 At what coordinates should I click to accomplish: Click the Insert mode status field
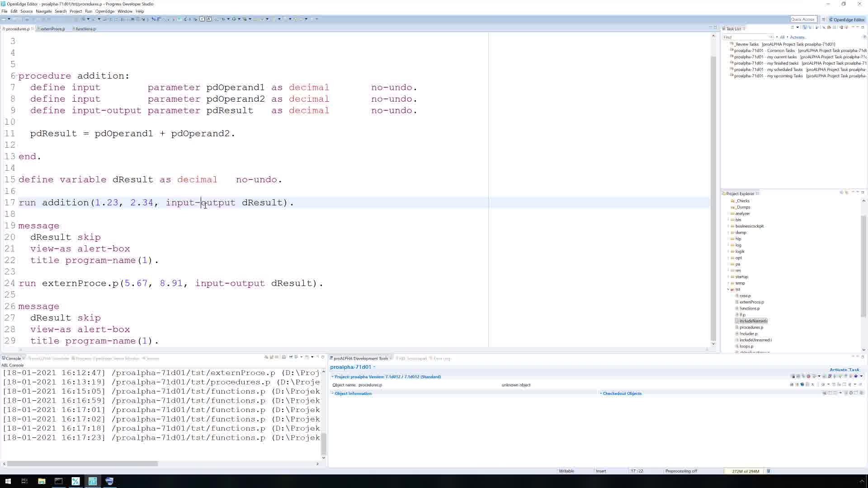click(x=601, y=471)
